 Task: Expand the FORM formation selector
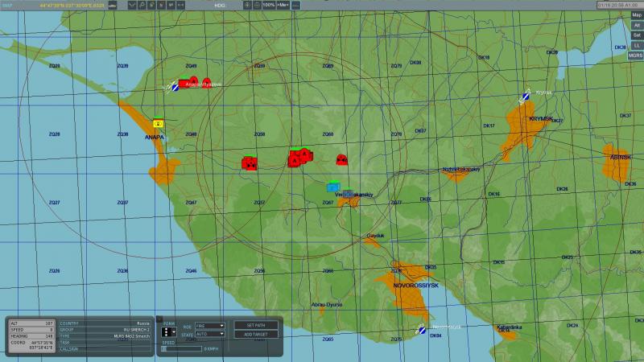pos(168,331)
